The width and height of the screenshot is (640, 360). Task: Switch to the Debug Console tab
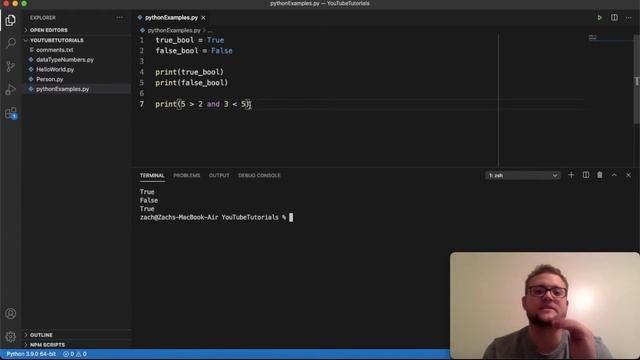[x=259, y=176]
